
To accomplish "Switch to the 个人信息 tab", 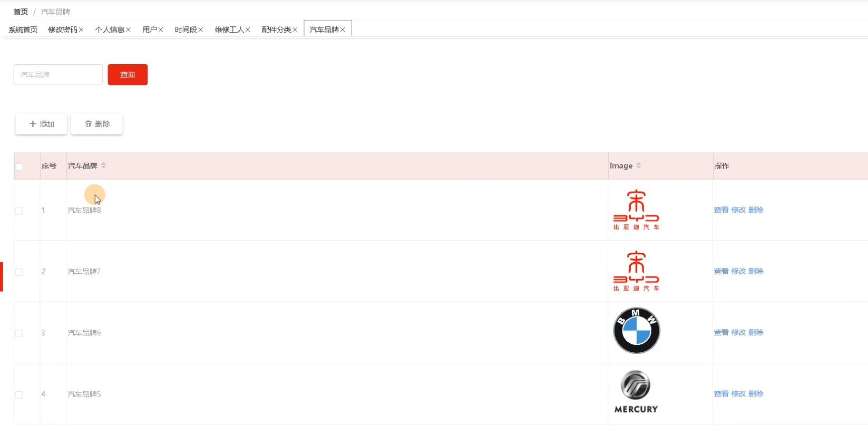I will pos(110,29).
